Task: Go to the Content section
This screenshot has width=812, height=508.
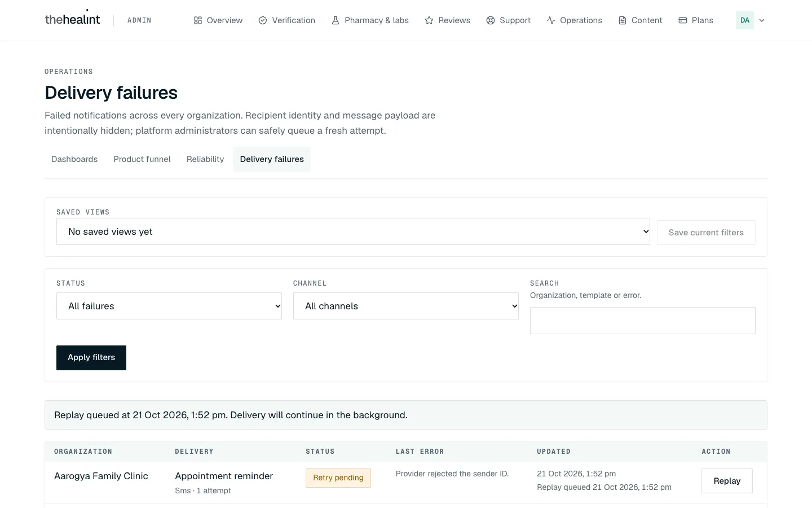Action: click(641, 20)
